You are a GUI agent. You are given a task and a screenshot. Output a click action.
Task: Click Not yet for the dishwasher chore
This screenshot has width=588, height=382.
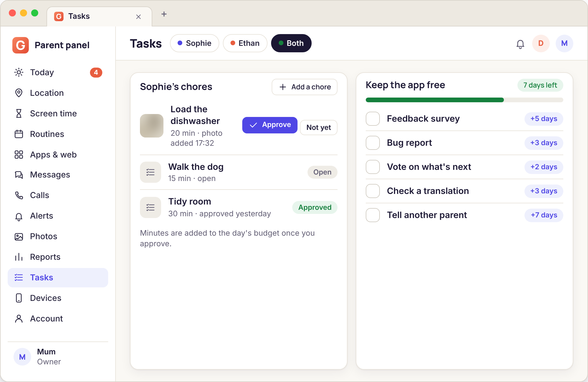click(x=319, y=128)
